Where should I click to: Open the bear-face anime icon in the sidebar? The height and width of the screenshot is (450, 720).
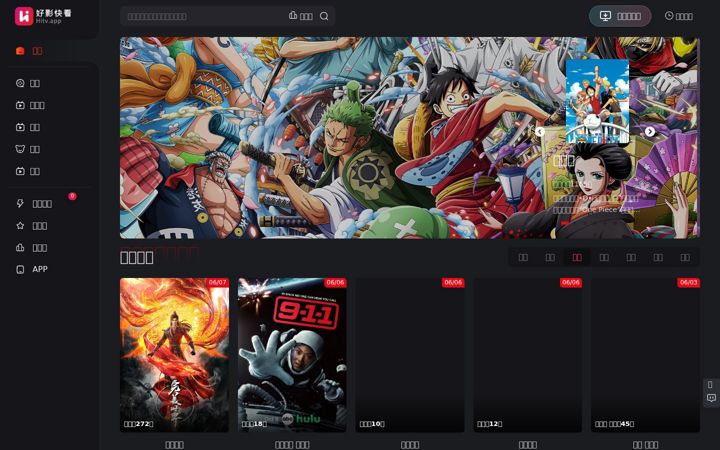[x=20, y=149]
